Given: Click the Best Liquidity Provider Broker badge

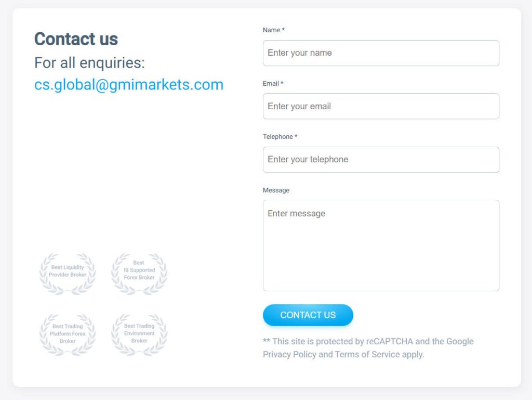Looking at the screenshot, I should [x=68, y=274].
